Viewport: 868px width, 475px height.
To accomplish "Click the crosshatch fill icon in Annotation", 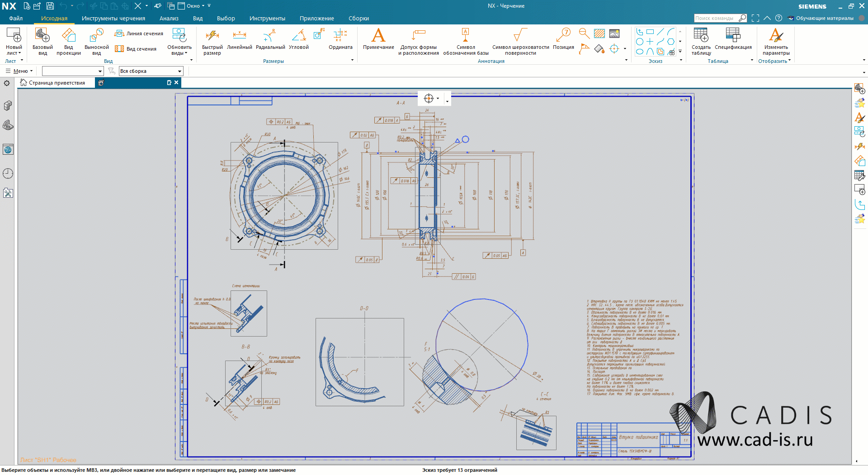I will click(599, 33).
